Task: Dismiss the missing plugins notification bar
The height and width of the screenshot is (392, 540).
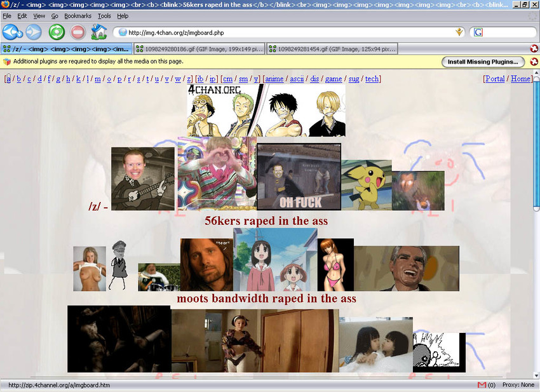Action: (534, 62)
